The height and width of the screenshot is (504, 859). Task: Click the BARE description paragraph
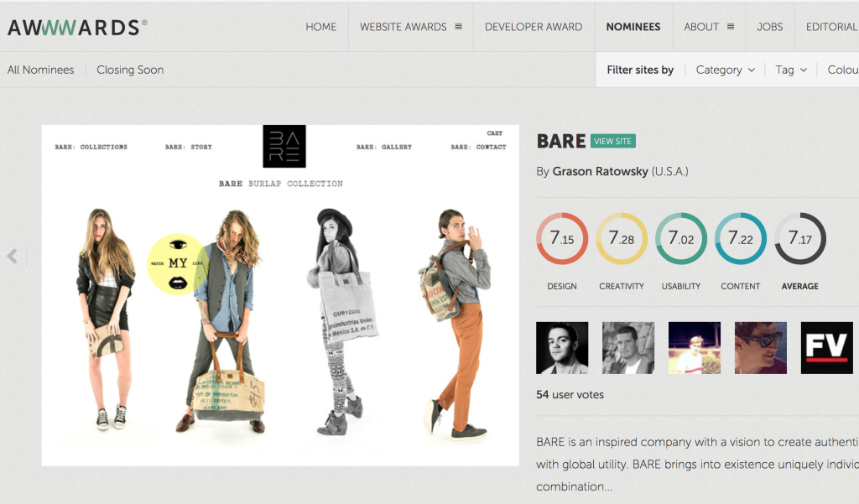[697, 464]
